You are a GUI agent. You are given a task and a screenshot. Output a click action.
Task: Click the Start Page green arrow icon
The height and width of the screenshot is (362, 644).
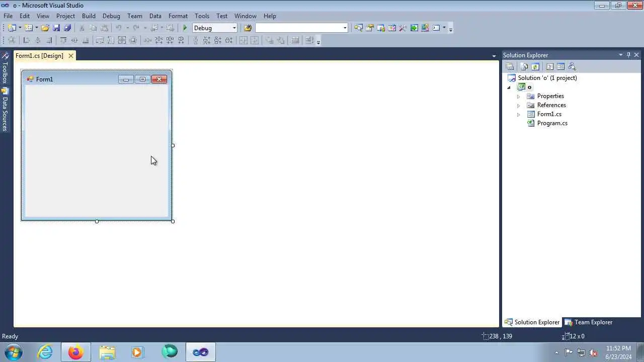tap(414, 28)
